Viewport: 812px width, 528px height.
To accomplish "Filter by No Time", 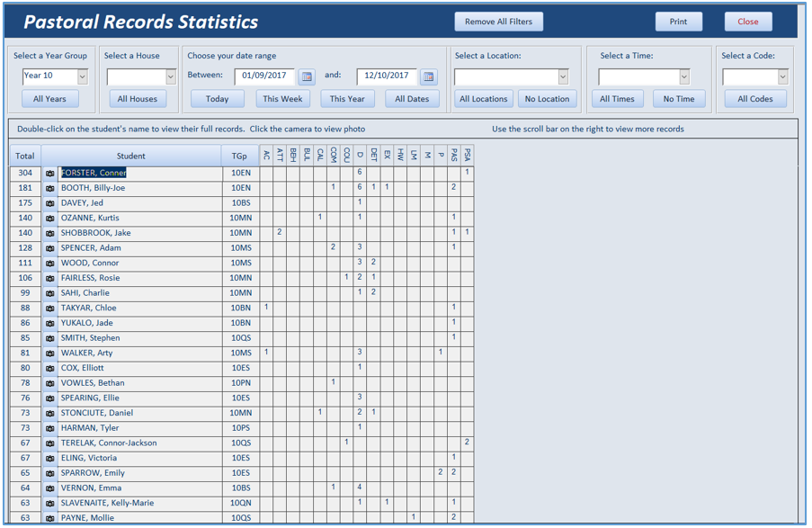I will (679, 98).
